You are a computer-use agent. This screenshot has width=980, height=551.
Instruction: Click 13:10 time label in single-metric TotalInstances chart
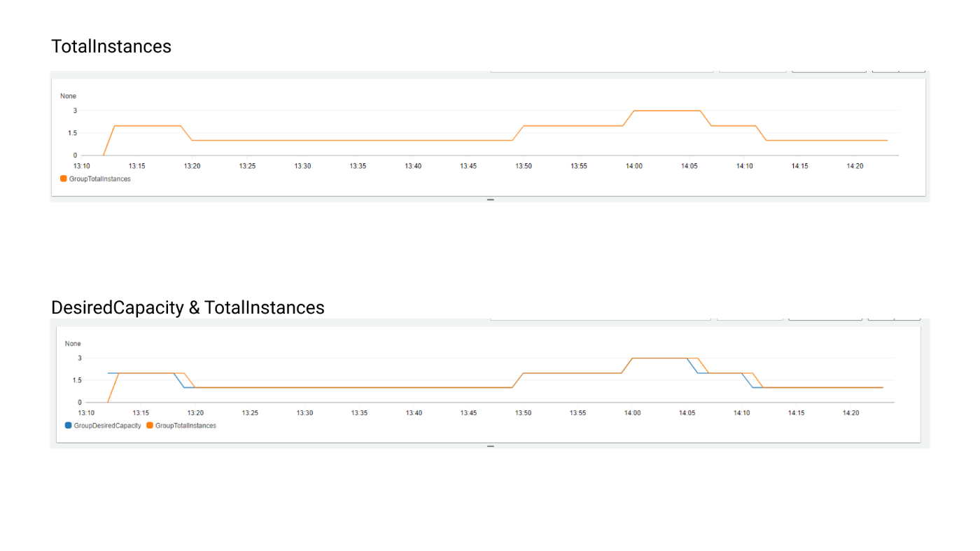81,166
